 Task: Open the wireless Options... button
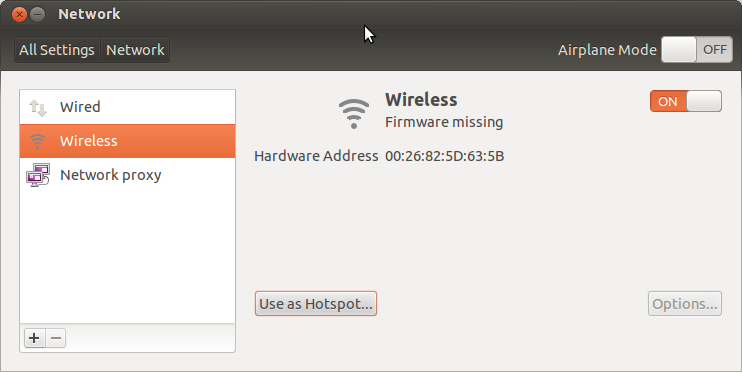tap(685, 303)
